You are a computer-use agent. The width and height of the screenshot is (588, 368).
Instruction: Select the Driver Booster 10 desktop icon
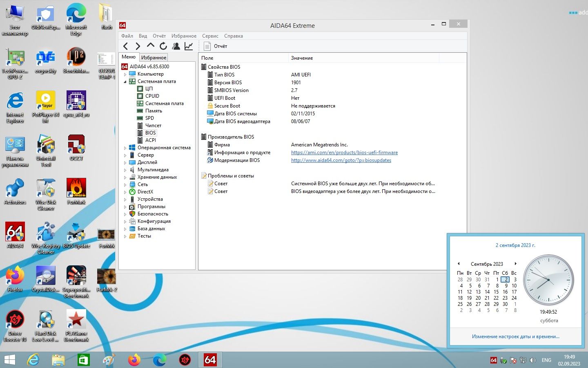(x=15, y=326)
